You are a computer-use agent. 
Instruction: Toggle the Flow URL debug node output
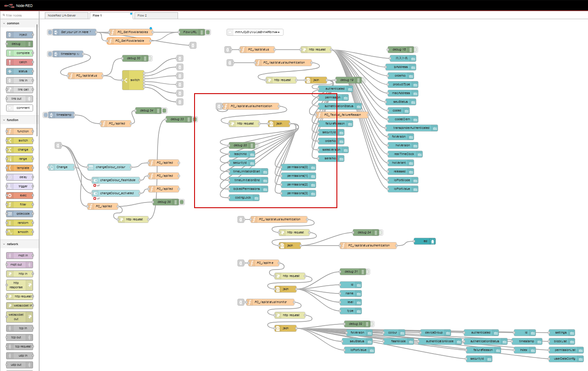point(208,32)
